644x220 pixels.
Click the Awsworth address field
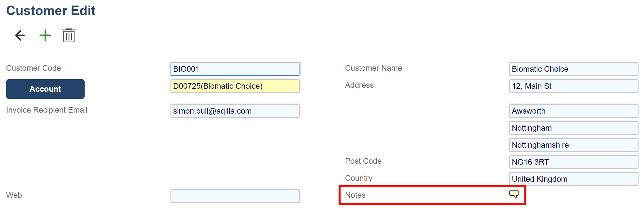point(573,111)
